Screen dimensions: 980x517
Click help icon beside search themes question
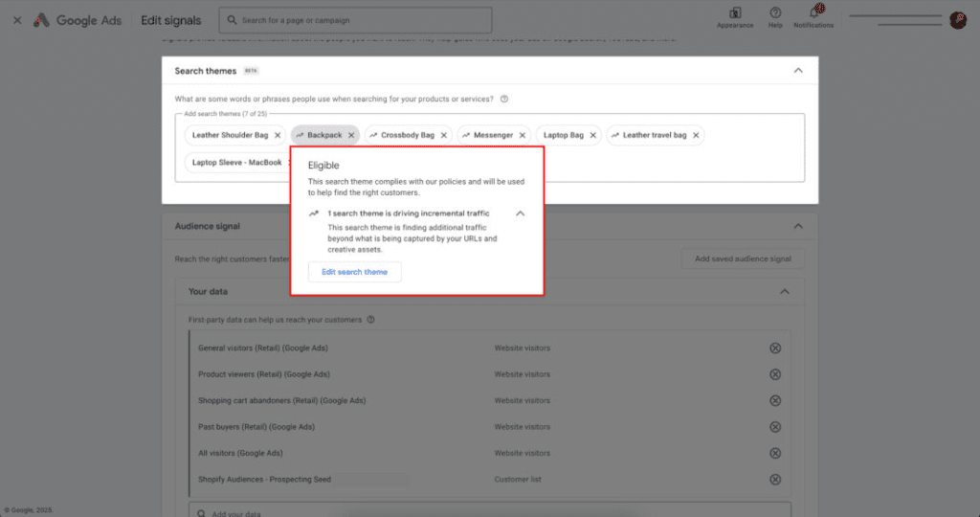tap(504, 99)
